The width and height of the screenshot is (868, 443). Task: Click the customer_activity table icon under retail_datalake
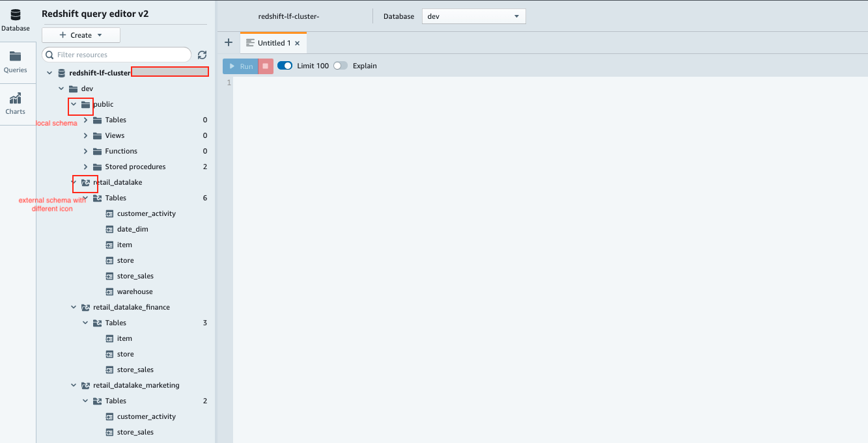(110, 213)
